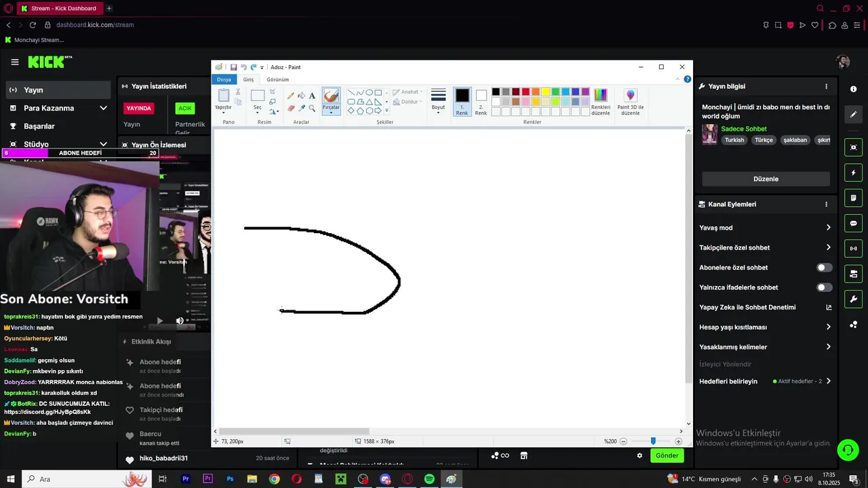Image resolution: width=868 pixels, height=488 pixels.
Task: Click the pencil edit icon in Kick right sidebar
Action: [853, 115]
